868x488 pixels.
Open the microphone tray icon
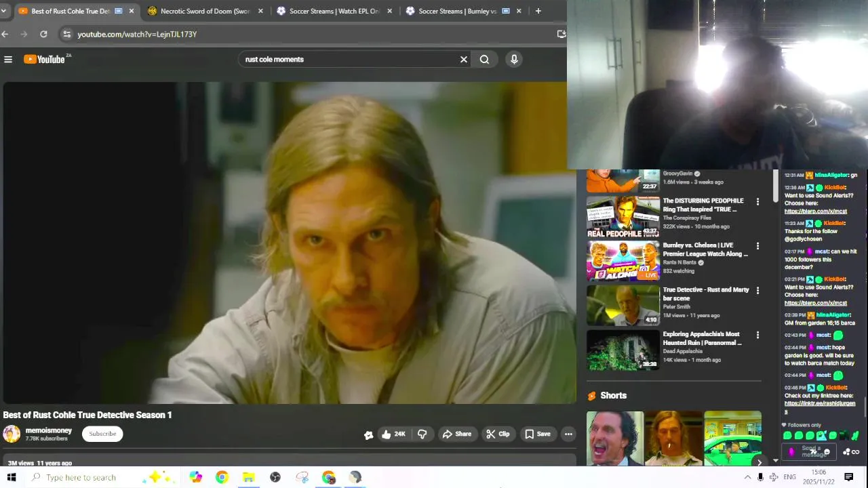[760, 477]
